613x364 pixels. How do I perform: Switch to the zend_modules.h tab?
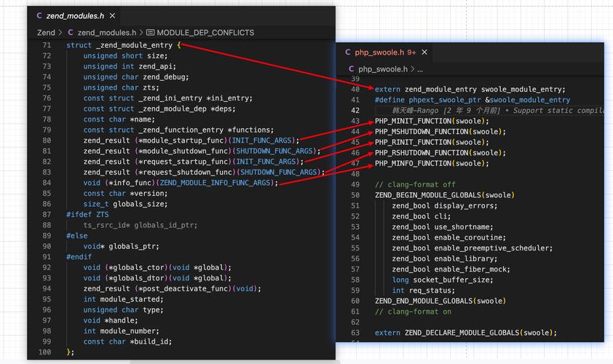pyautogui.click(x=71, y=15)
